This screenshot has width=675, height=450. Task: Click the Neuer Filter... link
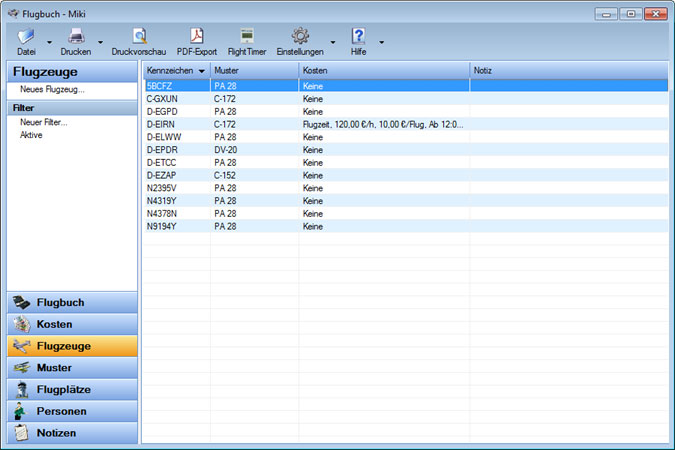(x=43, y=122)
